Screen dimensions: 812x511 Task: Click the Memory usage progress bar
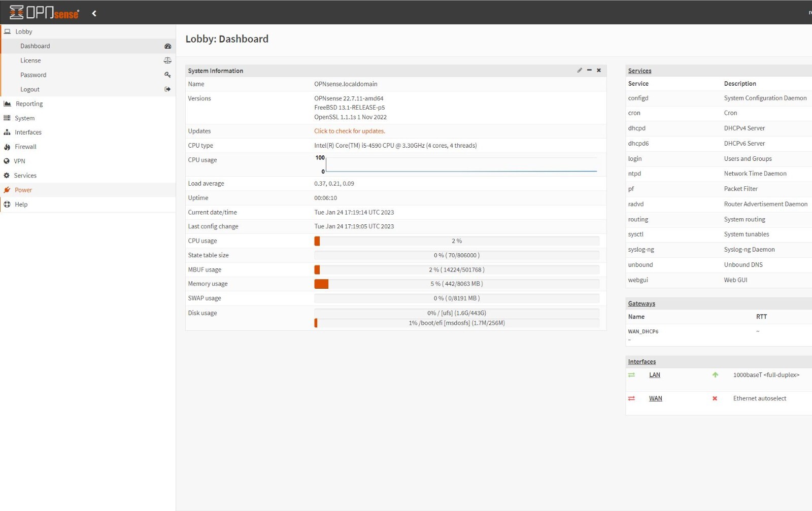456,284
